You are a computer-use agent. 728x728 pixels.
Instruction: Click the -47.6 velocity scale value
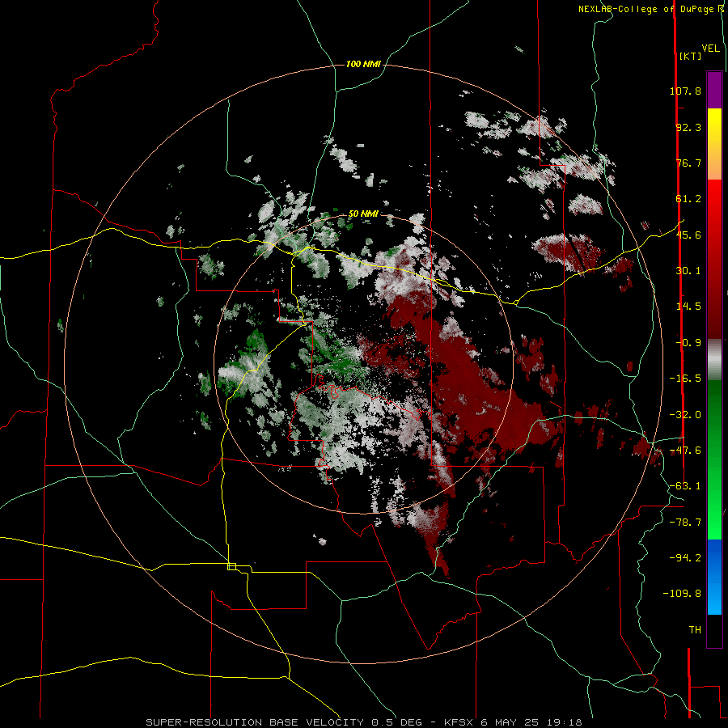click(x=685, y=451)
